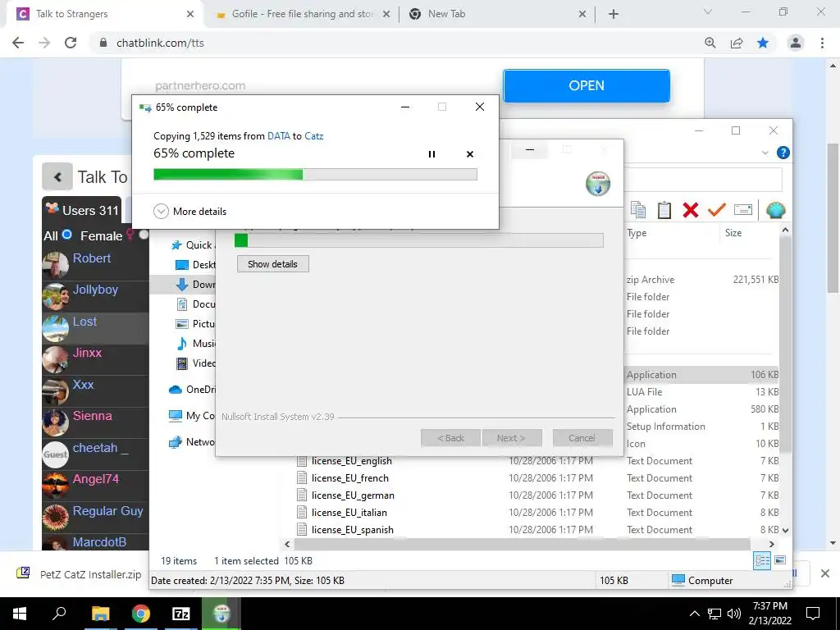The image size is (840, 630).
Task: Click the OPEN ad button
Action: tap(587, 85)
